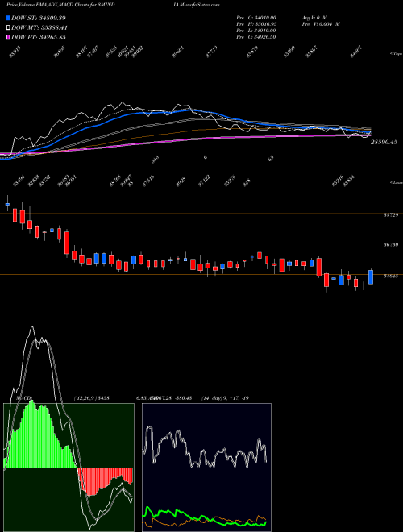The image size is (403, 532).
Task: Click the magenta DOW PT legend swatch
Action: click(x=8, y=37)
